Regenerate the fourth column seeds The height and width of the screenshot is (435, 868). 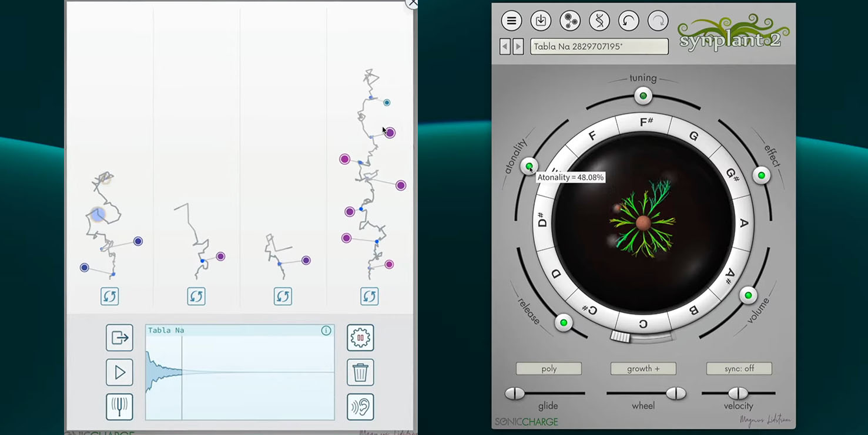point(369,296)
